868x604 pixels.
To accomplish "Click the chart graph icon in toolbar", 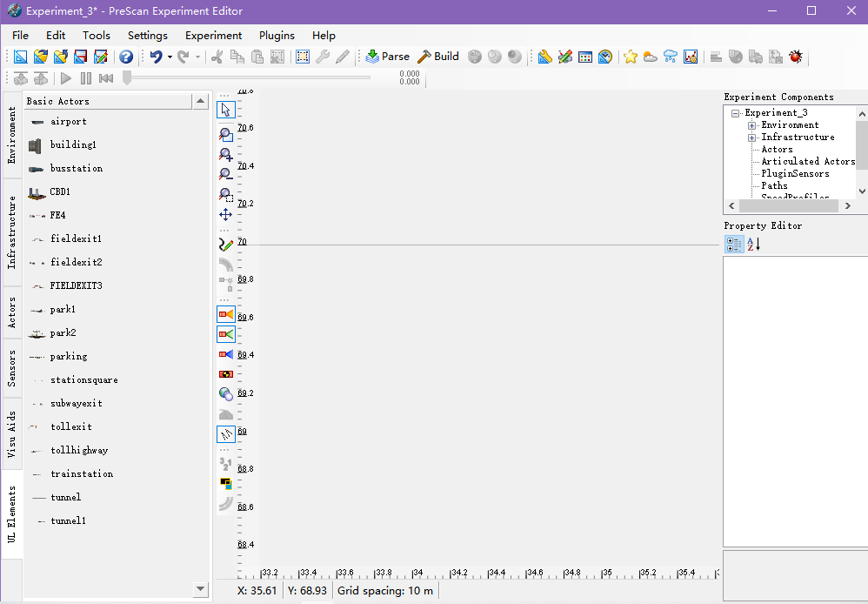I will pos(691,57).
